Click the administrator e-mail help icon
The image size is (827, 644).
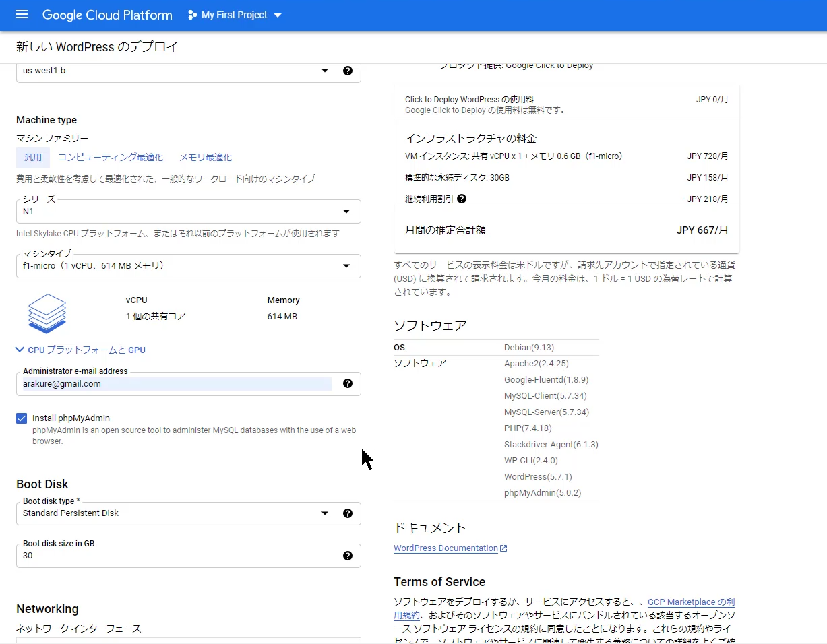348,383
